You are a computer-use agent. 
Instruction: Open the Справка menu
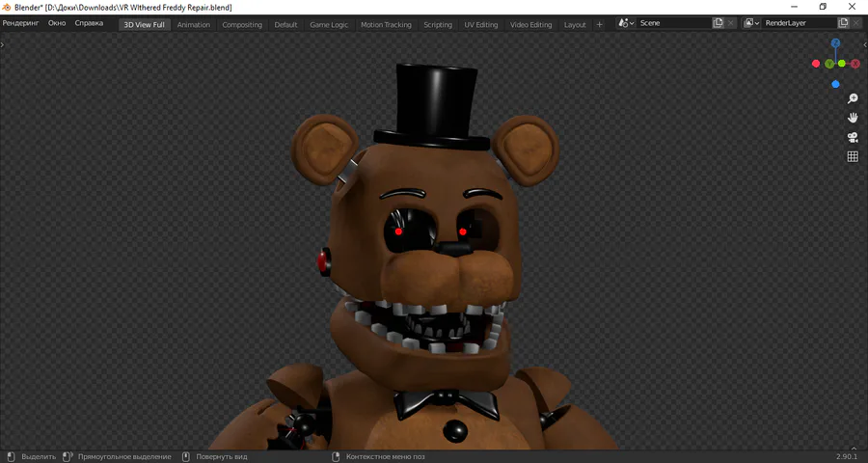click(x=89, y=23)
